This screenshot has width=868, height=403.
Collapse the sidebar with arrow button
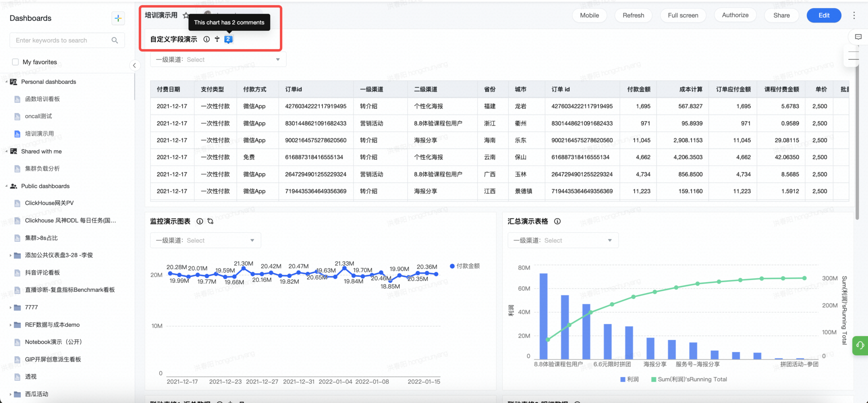coord(134,65)
